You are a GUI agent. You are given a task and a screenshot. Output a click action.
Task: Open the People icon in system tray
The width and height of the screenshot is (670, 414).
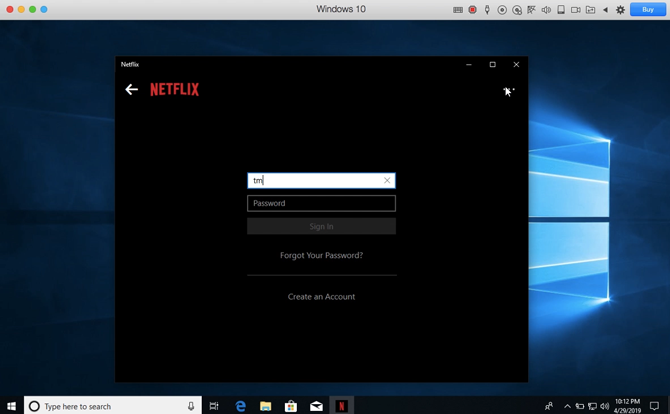[549, 406]
